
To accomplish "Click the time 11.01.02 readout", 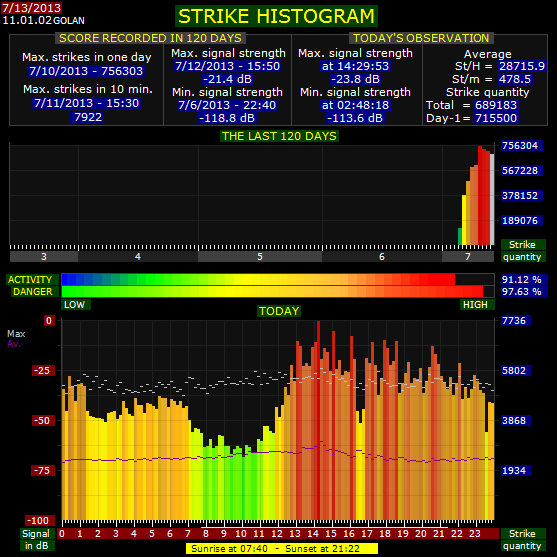I will 27,20.
